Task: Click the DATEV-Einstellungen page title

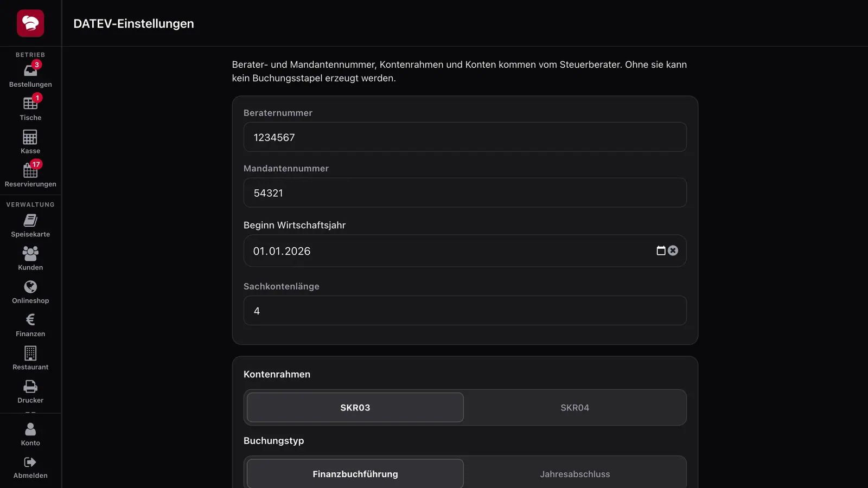Action: point(133,24)
